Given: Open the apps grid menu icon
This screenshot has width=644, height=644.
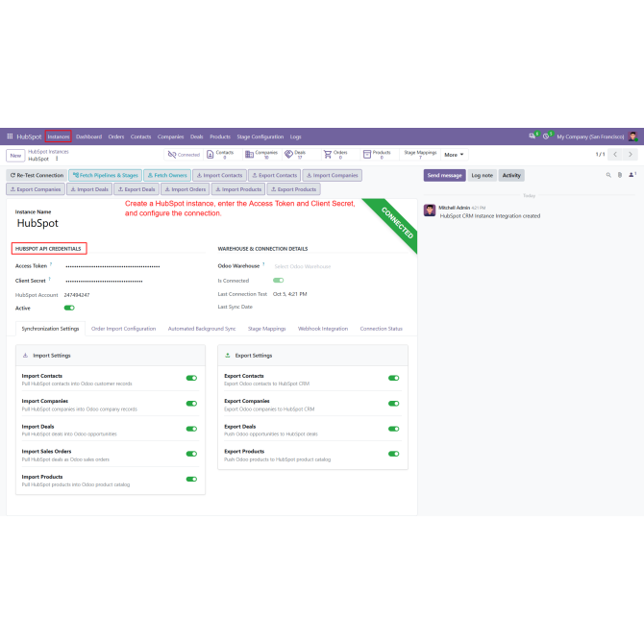Looking at the screenshot, I should tap(10, 136).
